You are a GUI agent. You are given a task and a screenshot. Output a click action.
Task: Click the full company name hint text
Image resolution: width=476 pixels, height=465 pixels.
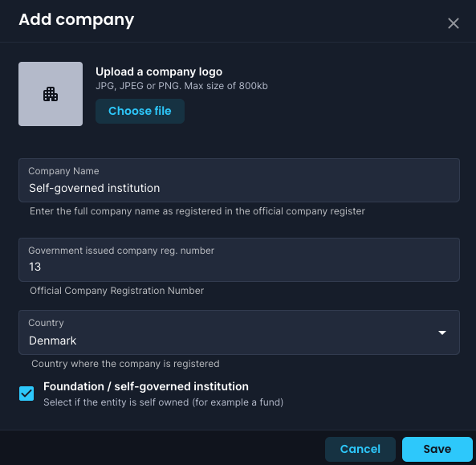point(197,211)
